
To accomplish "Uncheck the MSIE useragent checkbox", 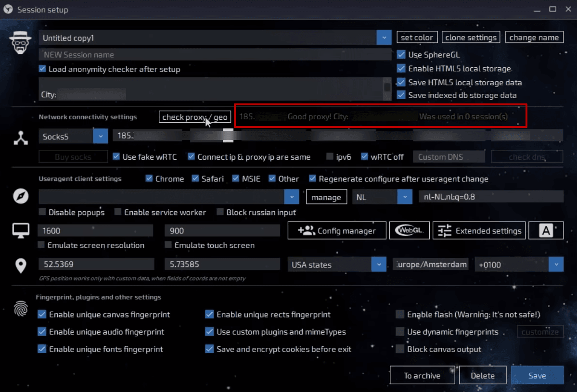I will pos(235,178).
